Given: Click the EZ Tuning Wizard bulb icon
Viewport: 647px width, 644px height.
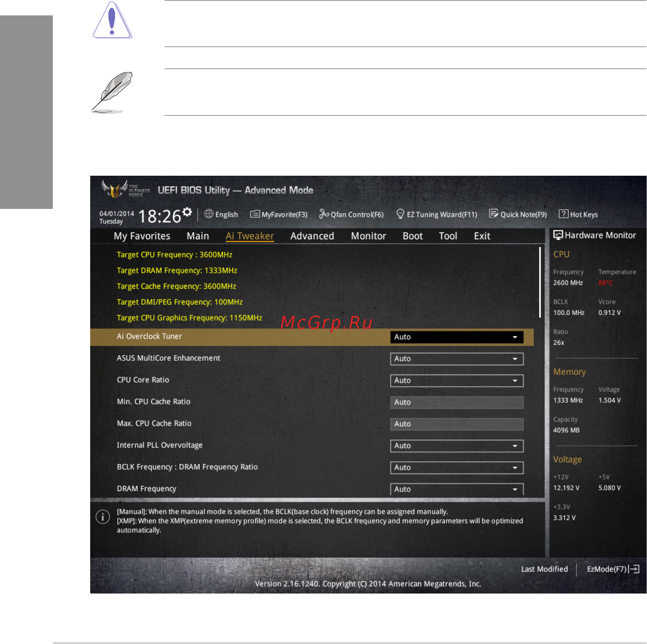Looking at the screenshot, I should [x=400, y=214].
